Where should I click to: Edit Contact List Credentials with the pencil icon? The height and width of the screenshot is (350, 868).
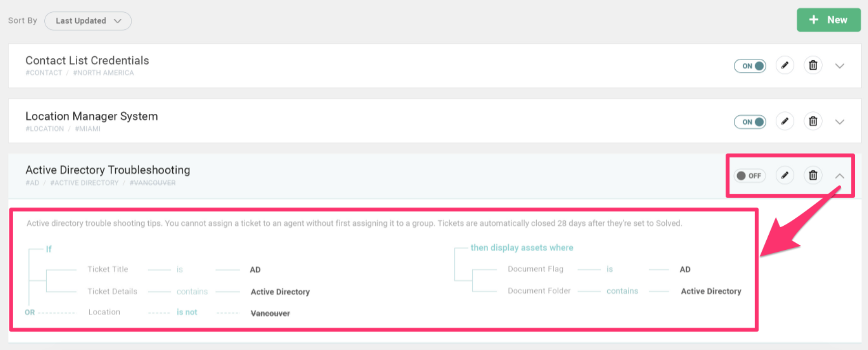click(x=785, y=65)
